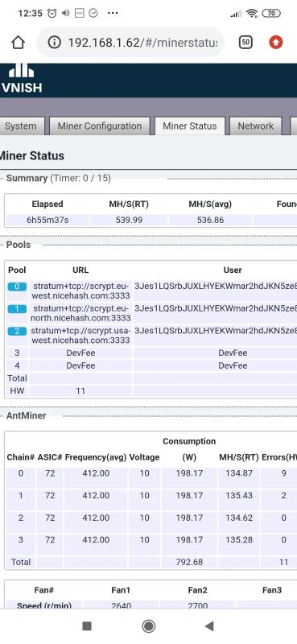Tap chain 3 hashrate 135.28
Viewport: 297px width, 644px height.
tap(239, 539)
